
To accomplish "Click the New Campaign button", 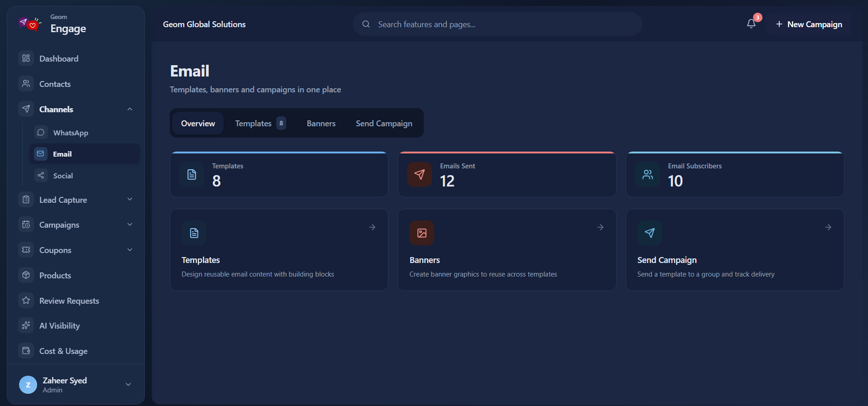I will coord(809,24).
